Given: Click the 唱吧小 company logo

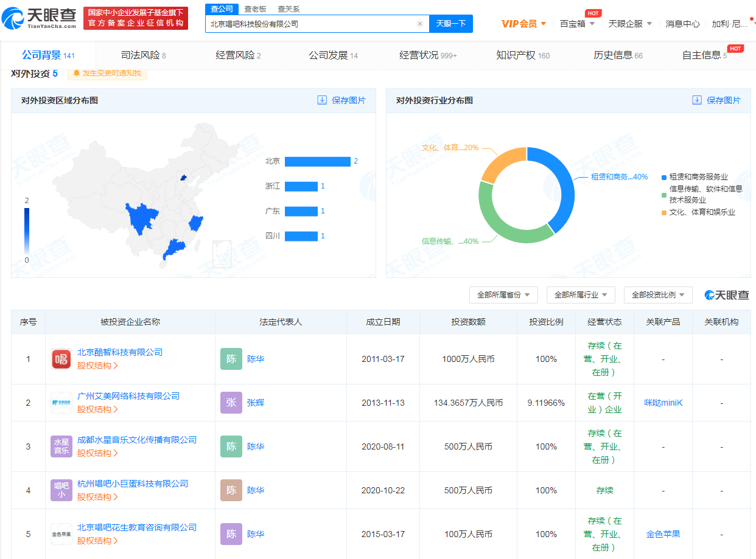Looking at the screenshot, I should coord(61,490).
